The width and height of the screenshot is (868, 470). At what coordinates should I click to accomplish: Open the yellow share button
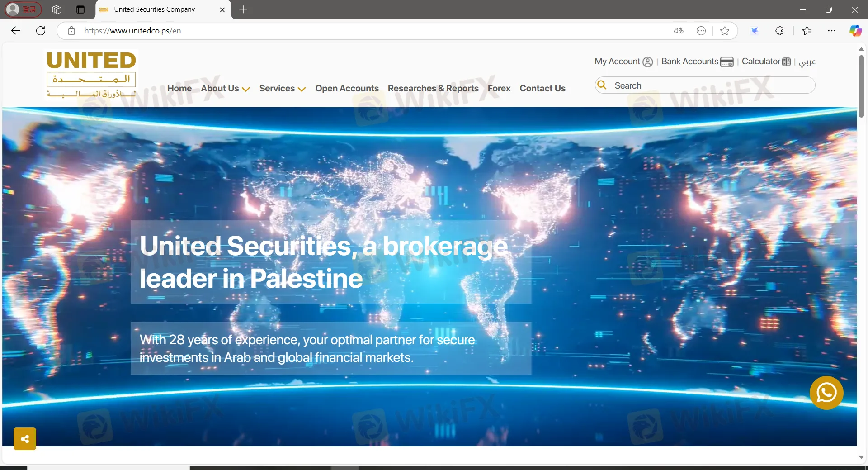pyautogui.click(x=25, y=439)
